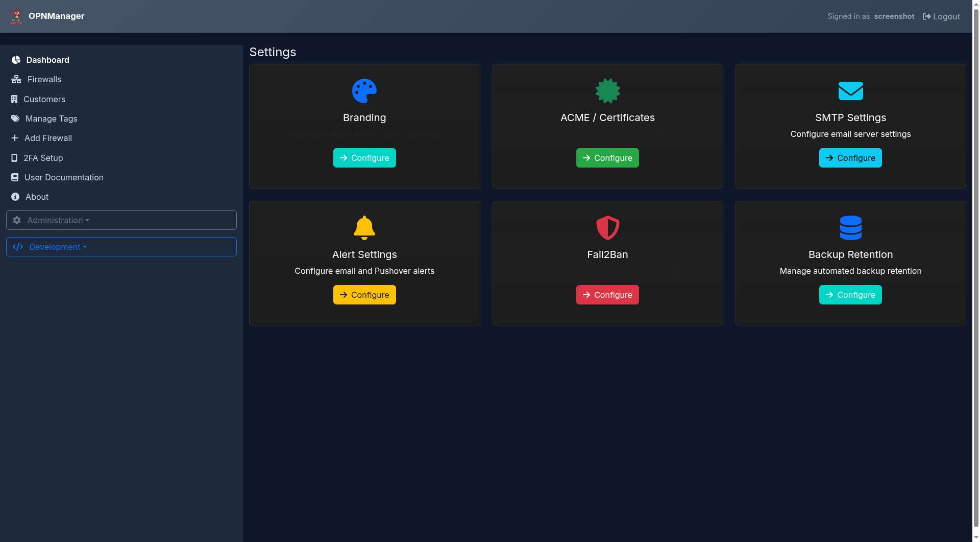
Task: Log out using the Logout link
Action: [941, 16]
